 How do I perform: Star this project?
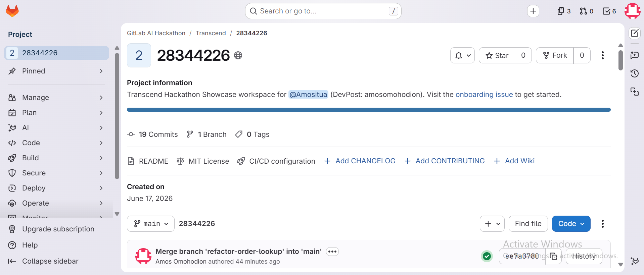tap(497, 55)
